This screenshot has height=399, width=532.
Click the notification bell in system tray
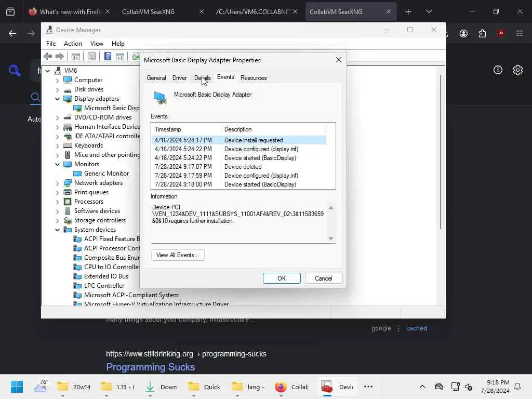[x=517, y=387]
